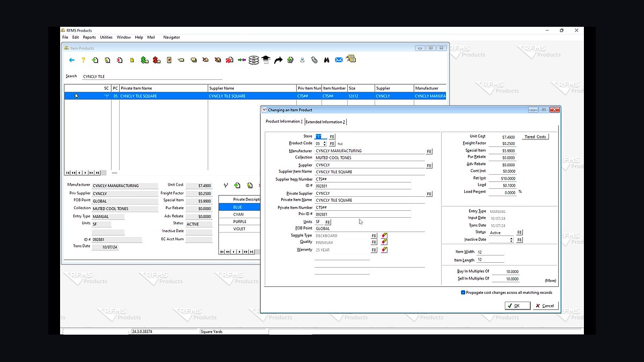644x362 pixels.
Task: Open the Navigator menu
Action: coord(172,38)
